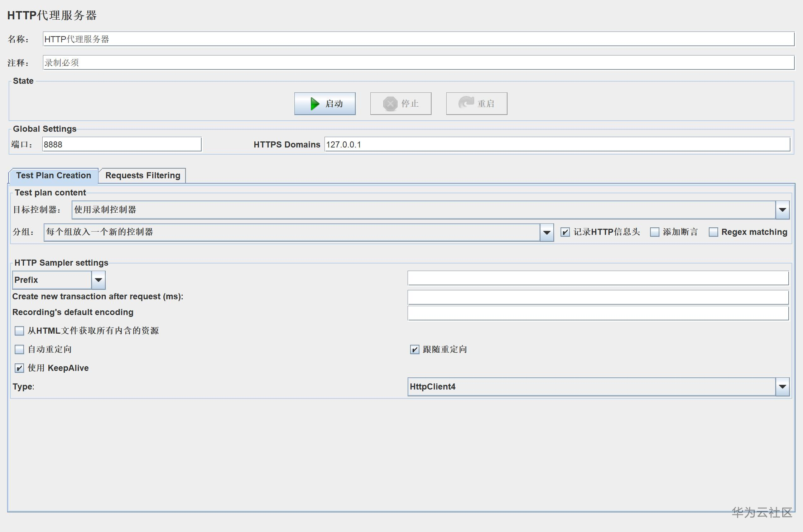This screenshot has width=803, height=532.
Task: Open the Prefix naming dropdown
Action: [98, 280]
